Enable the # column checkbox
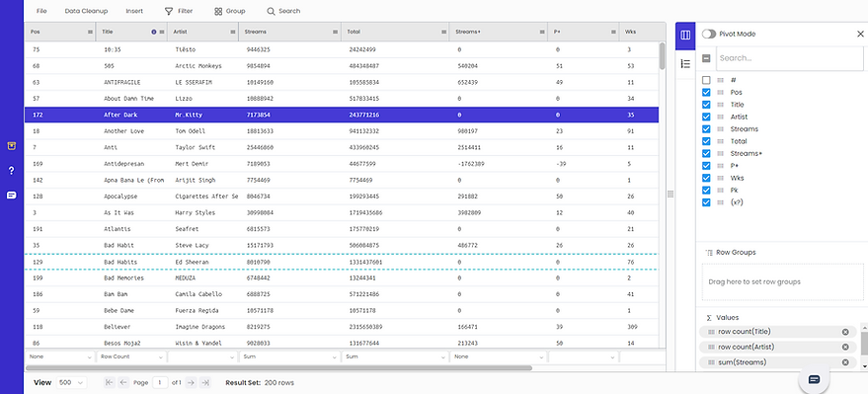This screenshot has width=868, height=394. tap(706, 80)
